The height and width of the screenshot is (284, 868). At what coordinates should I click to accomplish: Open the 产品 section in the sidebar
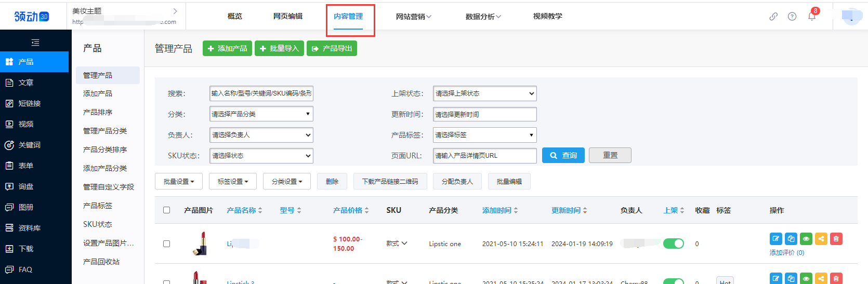tap(34, 62)
